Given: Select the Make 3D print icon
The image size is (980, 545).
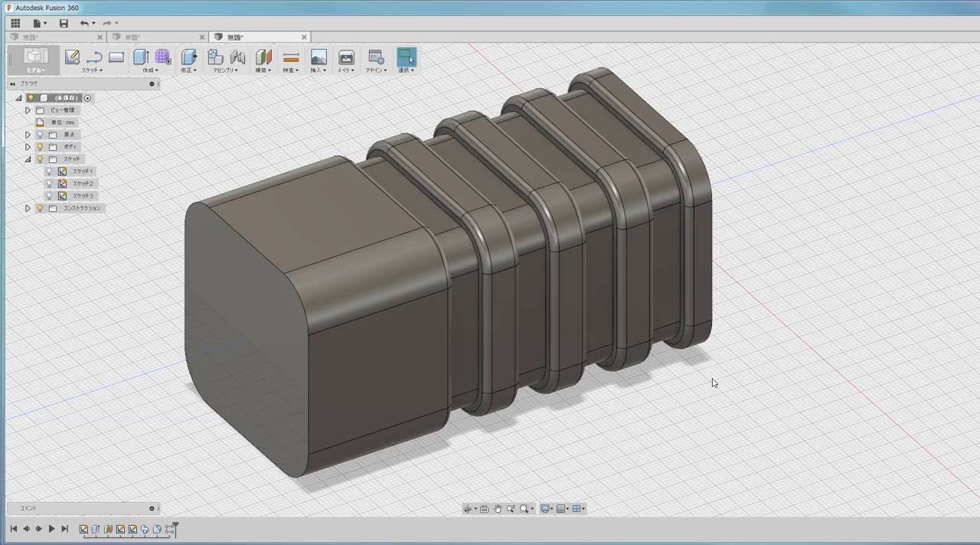Looking at the screenshot, I should 346,57.
